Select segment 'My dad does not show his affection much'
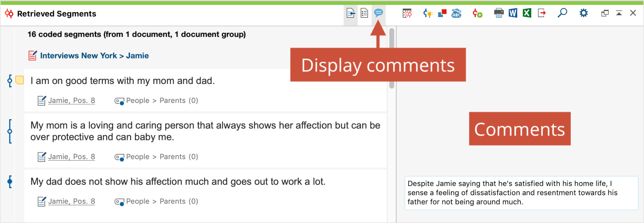The image size is (644, 223). click(x=178, y=181)
